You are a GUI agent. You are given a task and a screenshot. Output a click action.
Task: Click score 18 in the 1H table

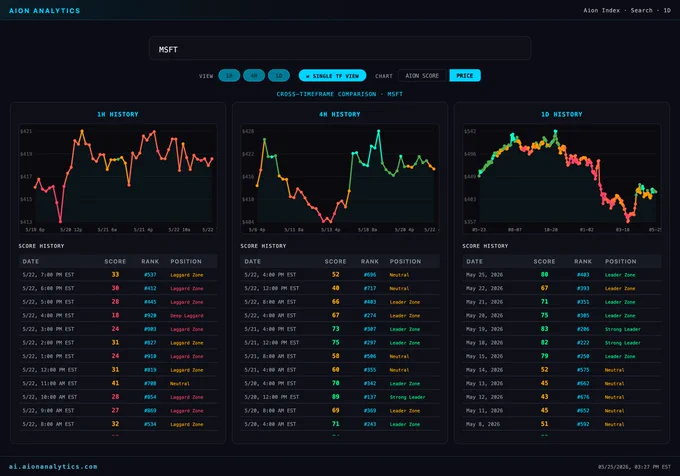115,315
